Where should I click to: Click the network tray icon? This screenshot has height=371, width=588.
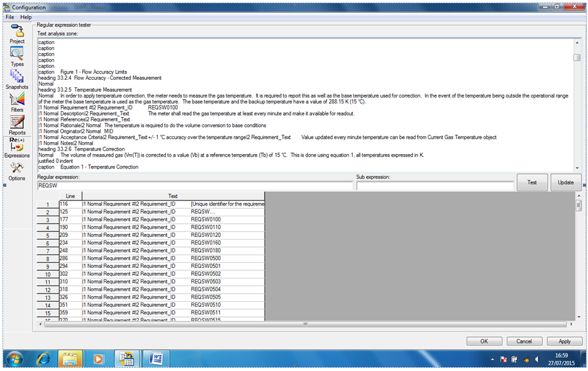[x=526, y=360]
